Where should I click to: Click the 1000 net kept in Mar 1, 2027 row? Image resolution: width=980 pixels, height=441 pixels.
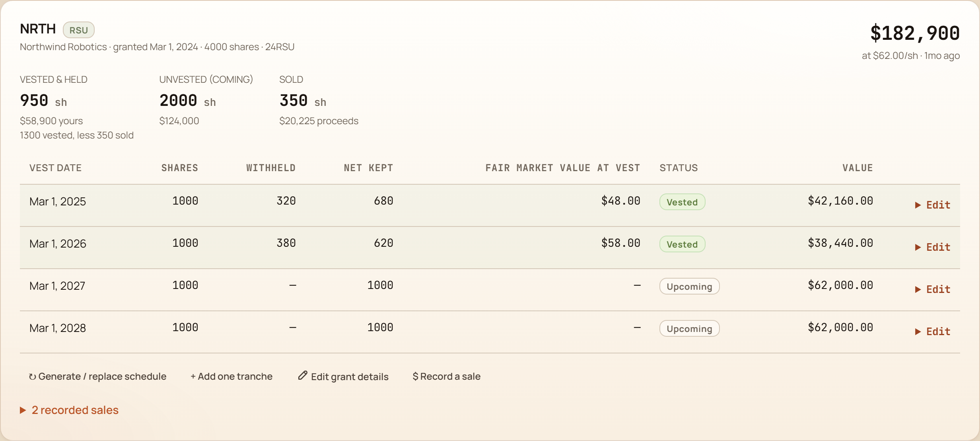coord(380,285)
